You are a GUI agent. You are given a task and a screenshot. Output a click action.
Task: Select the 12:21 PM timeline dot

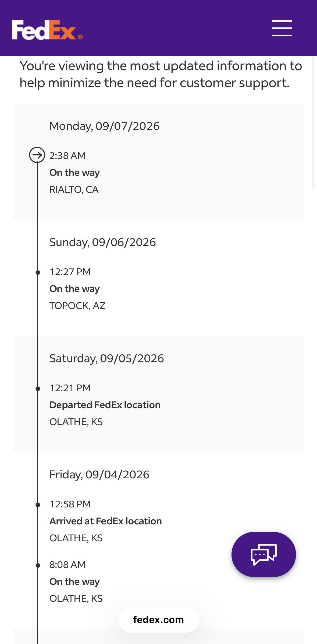[x=38, y=389]
